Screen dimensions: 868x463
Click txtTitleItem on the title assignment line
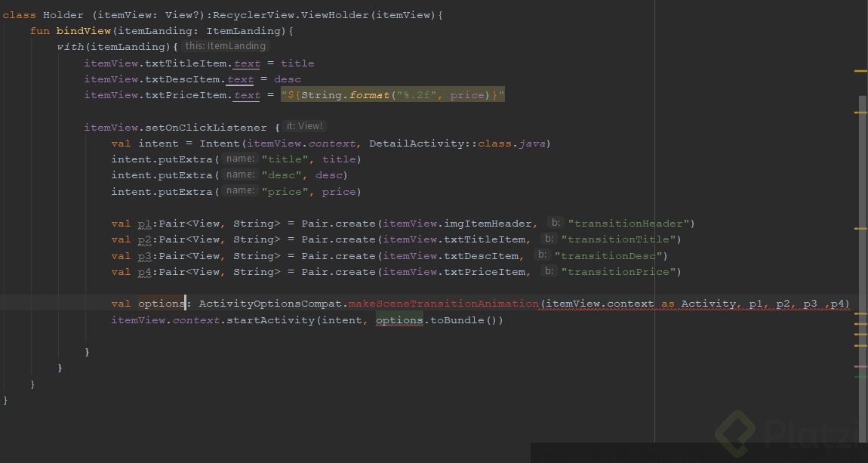pos(186,63)
